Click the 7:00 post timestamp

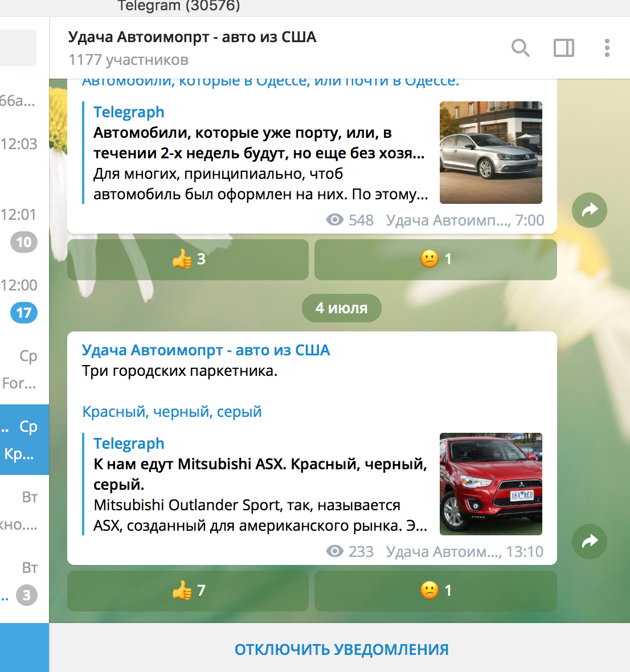pyautogui.click(x=530, y=220)
